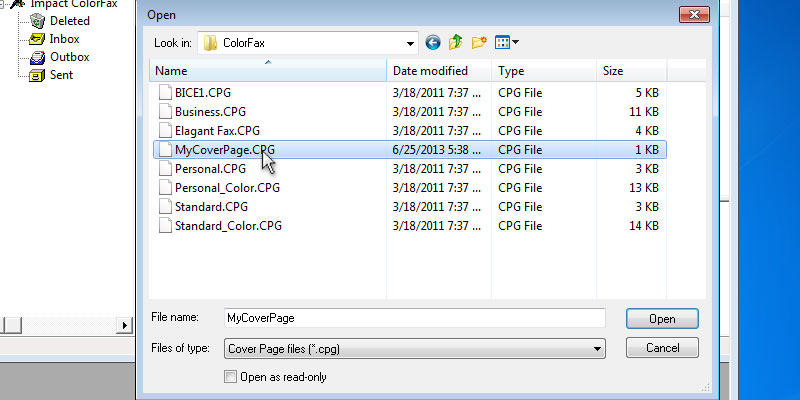Select Standard_Color.CPG in the list
The image size is (800, 400).
(228, 225)
